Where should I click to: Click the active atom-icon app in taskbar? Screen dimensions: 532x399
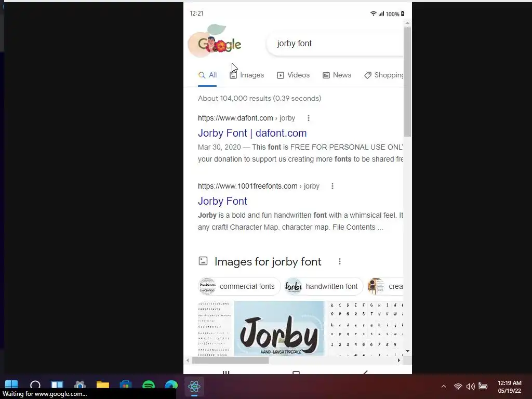(194, 387)
